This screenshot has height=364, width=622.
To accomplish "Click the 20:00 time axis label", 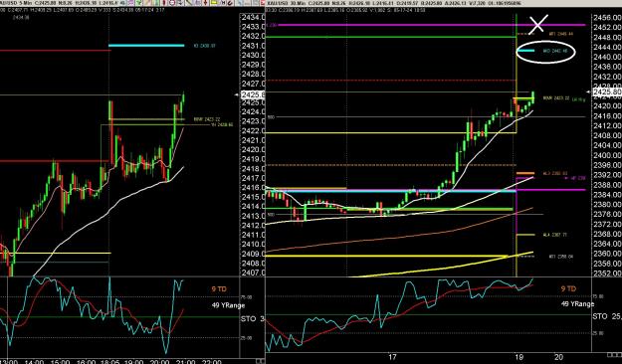I will point(159,362).
